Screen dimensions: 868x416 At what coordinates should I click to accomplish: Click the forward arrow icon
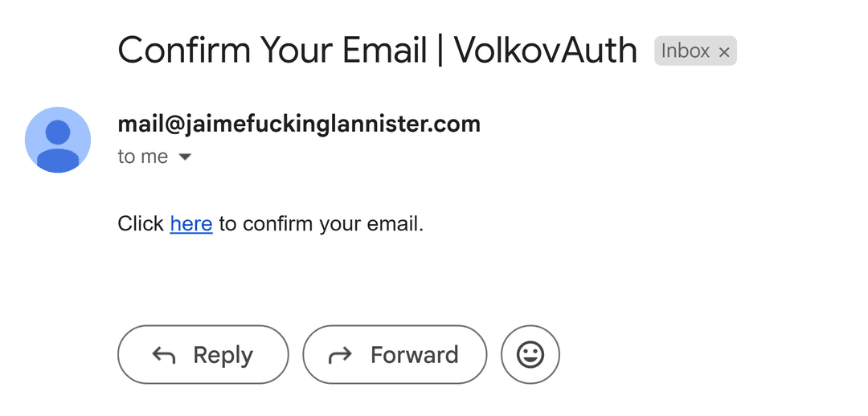(340, 355)
